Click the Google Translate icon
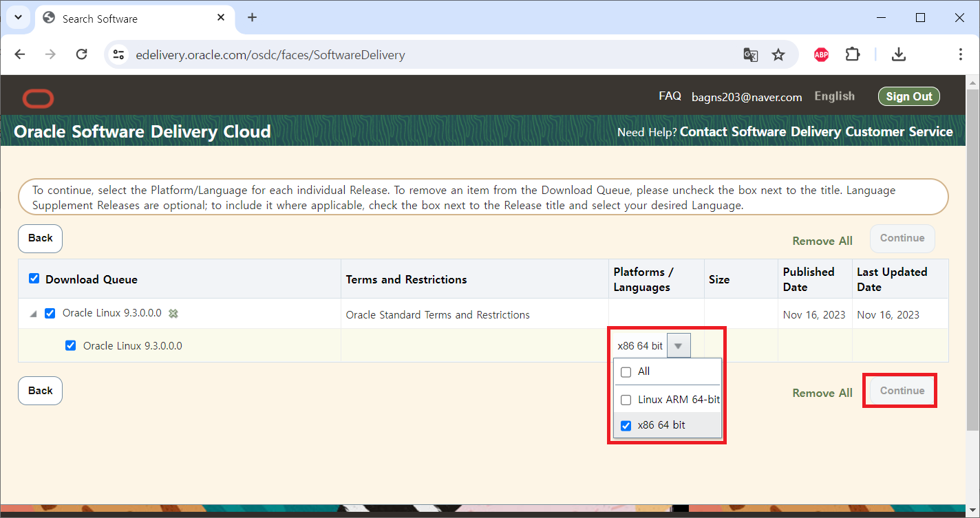 tap(750, 54)
